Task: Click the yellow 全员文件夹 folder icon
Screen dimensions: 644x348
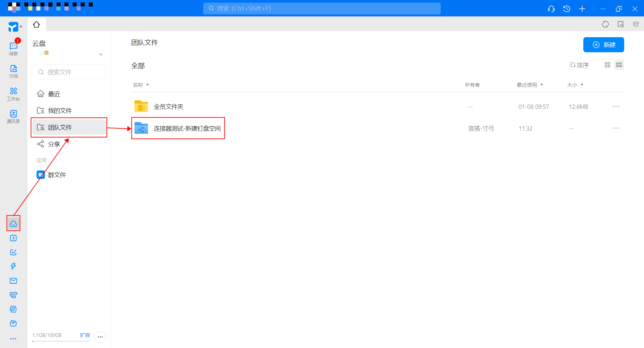Action: click(x=141, y=106)
